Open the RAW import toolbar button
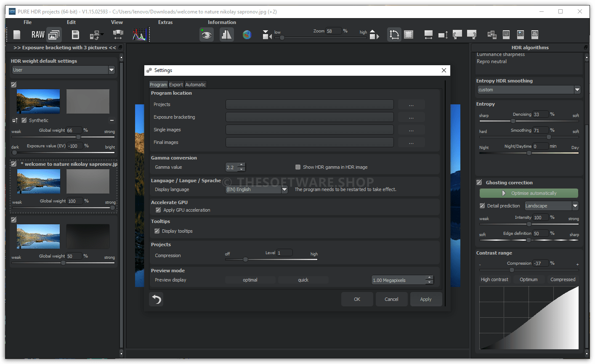595x364 pixels. click(38, 35)
